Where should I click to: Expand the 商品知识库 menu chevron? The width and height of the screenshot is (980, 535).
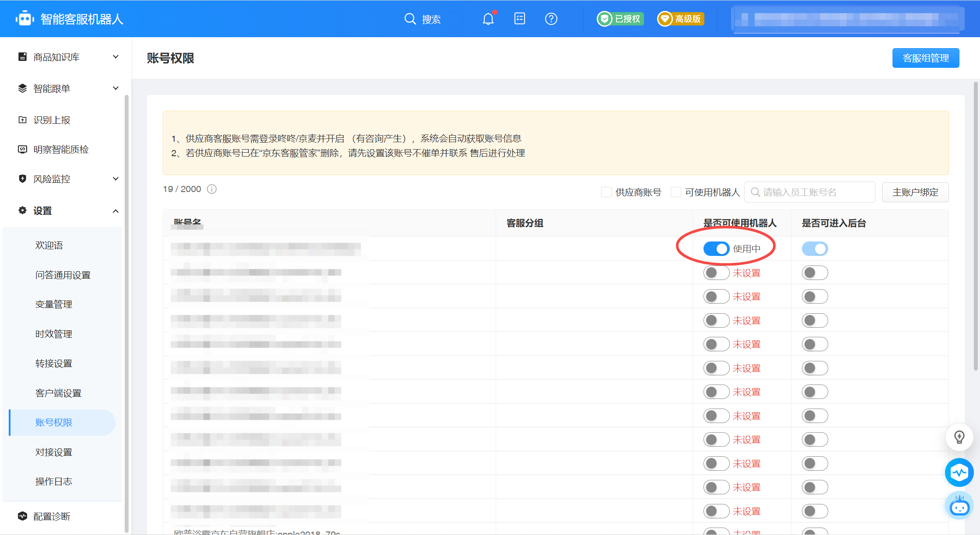coord(115,57)
